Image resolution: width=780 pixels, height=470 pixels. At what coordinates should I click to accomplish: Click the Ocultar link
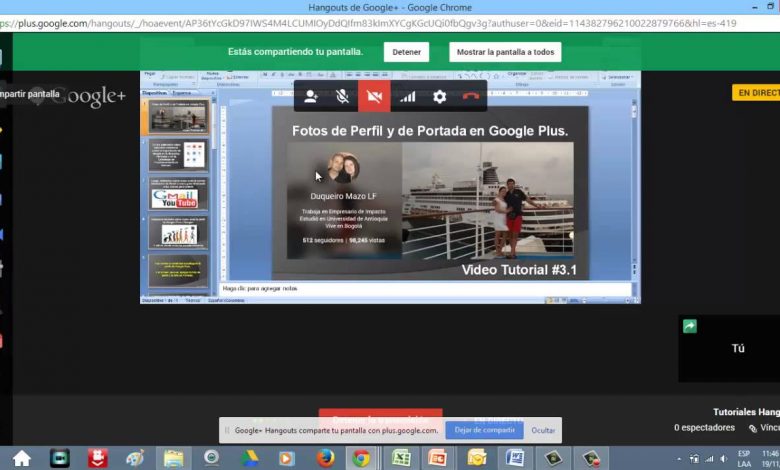(543, 430)
